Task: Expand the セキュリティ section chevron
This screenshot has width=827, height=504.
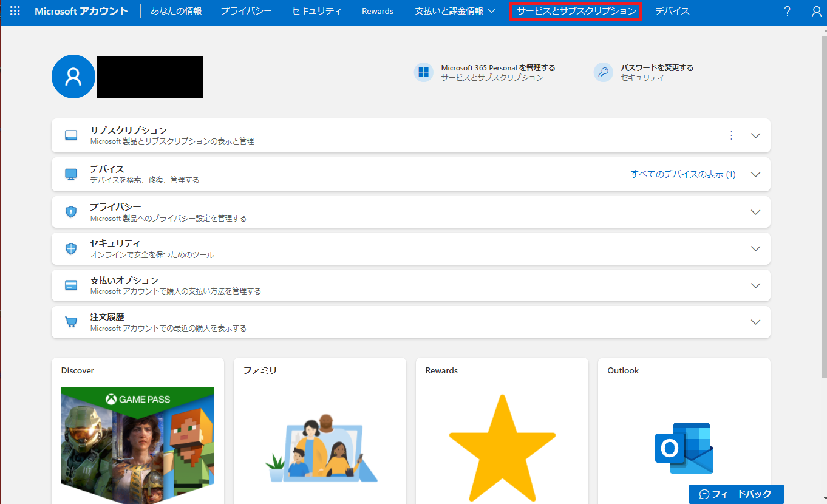Action: (x=755, y=248)
